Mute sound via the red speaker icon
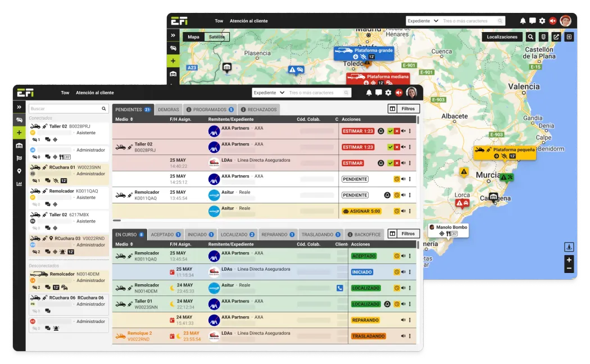Screen dimensions: 590x364 (x=399, y=92)
